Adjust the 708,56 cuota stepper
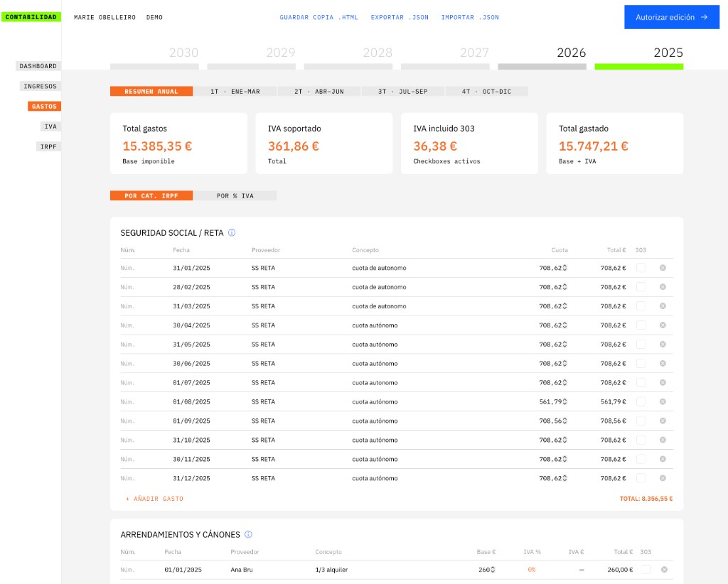This screenshot has width=728, height=584. click(564, 421)
